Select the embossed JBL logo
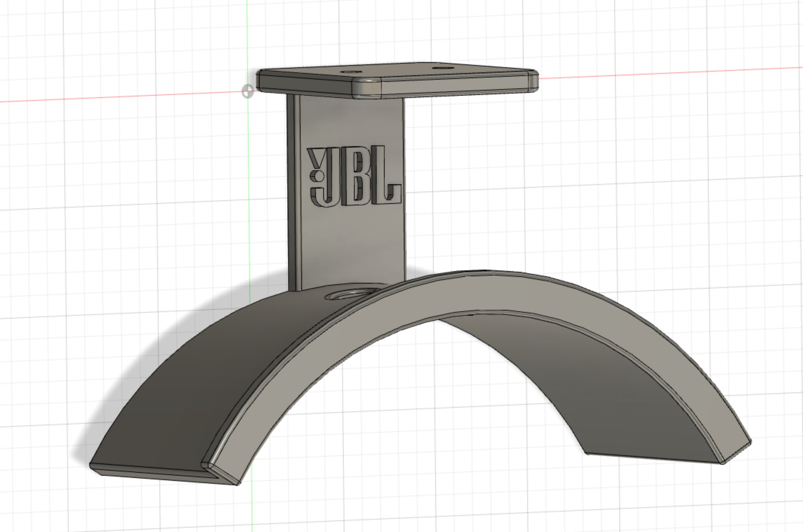 coord(354,176)
